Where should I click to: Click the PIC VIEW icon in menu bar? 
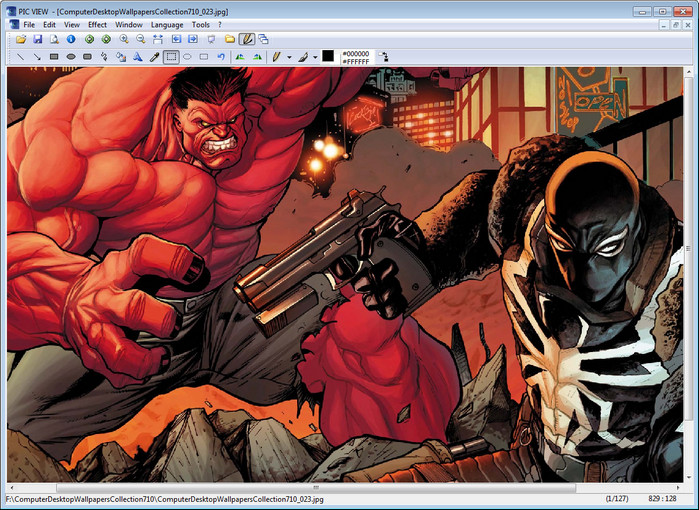coord(14,25)
